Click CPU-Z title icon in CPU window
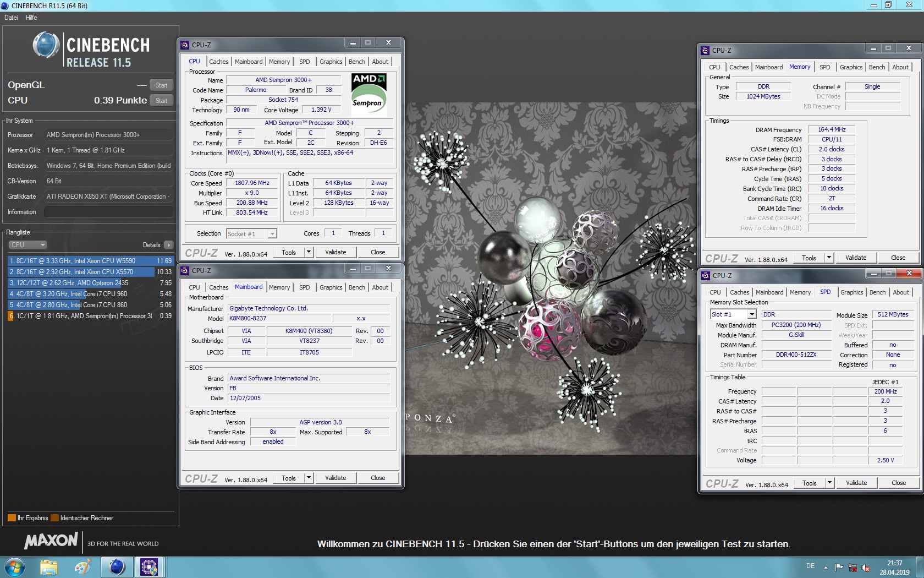 (x=185, y=45)
